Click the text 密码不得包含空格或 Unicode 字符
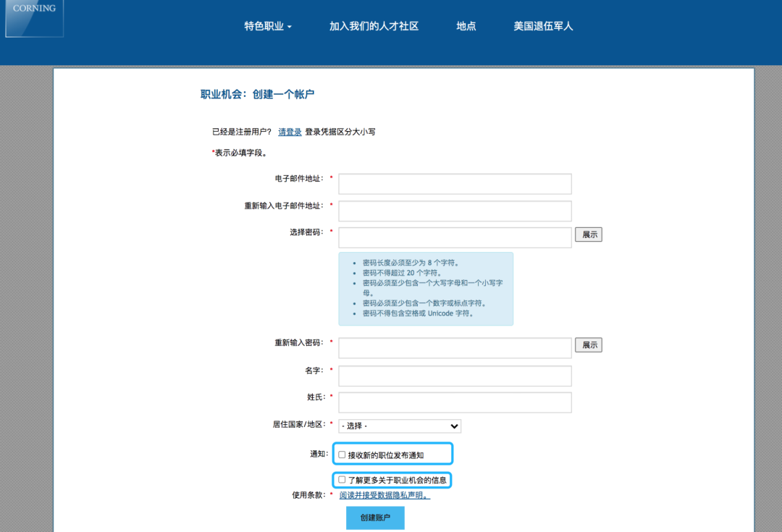 tap(418, 313)
